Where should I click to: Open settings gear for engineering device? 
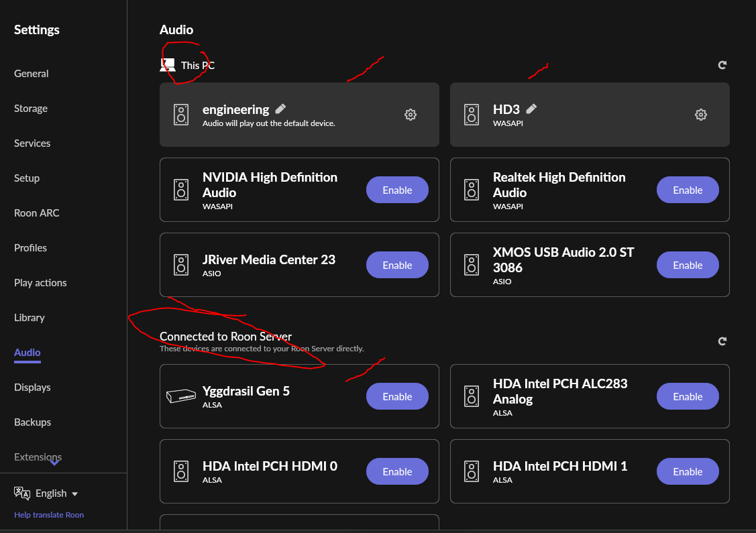pyautogui.click(x=411, y=115)
